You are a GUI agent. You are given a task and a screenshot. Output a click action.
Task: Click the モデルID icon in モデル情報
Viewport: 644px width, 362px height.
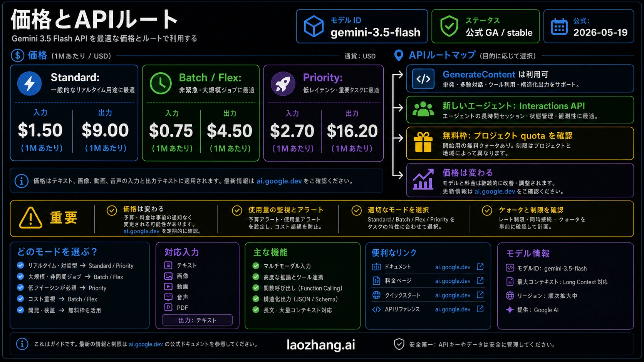(510, 268)
